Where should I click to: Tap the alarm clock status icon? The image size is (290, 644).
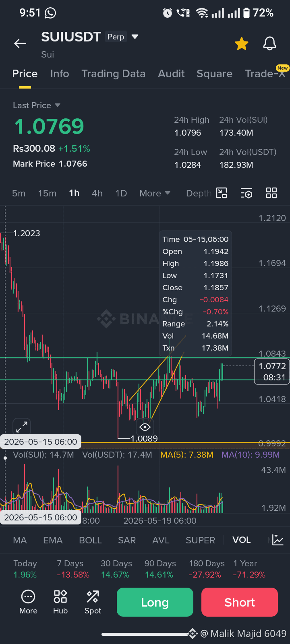168,13
